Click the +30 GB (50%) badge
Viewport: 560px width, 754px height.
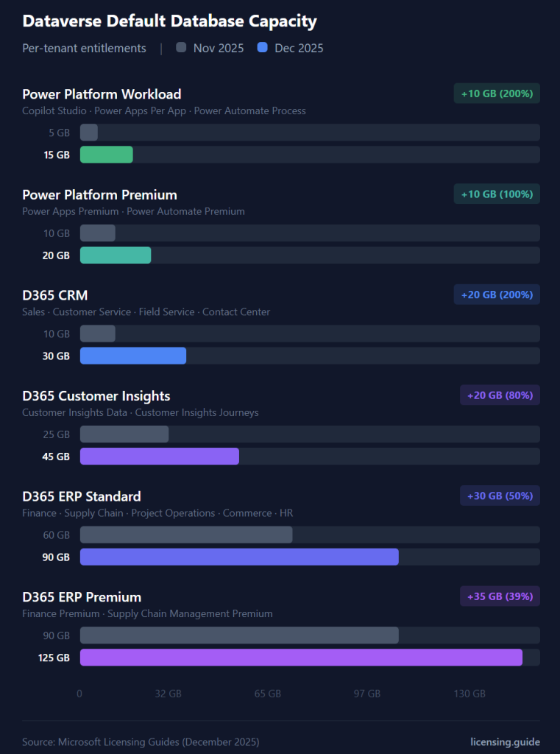click(500, 496)
